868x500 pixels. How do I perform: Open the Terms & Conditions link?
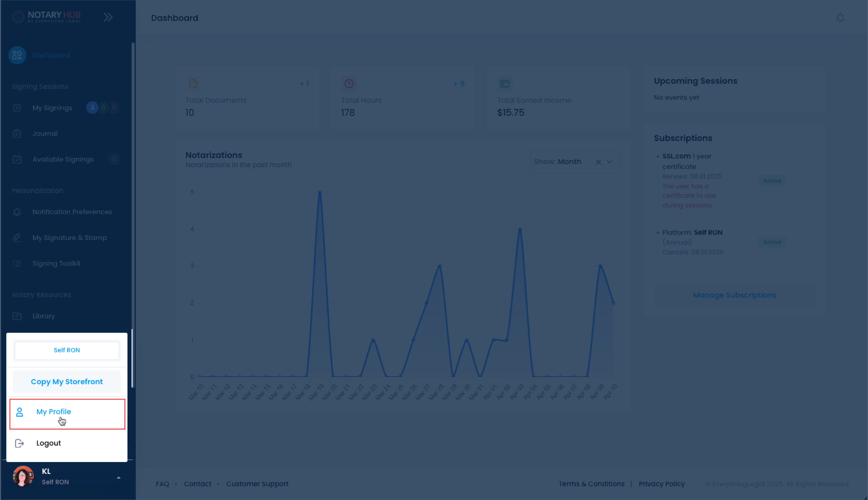592,484
